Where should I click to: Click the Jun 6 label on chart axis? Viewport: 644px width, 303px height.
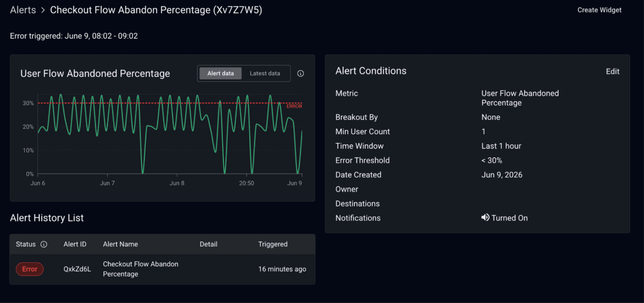pos(38,183)
